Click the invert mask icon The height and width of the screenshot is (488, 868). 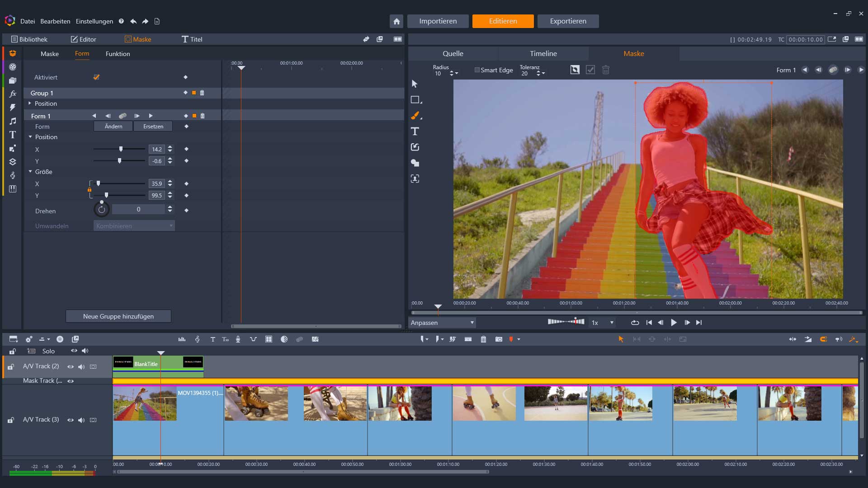click(x=575, y=70)
